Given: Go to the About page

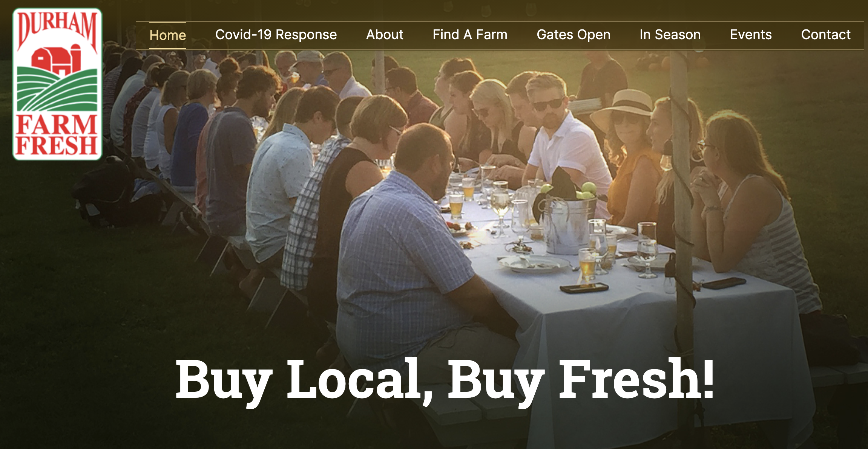Looking at the screenshot, I should click(385, 35).
